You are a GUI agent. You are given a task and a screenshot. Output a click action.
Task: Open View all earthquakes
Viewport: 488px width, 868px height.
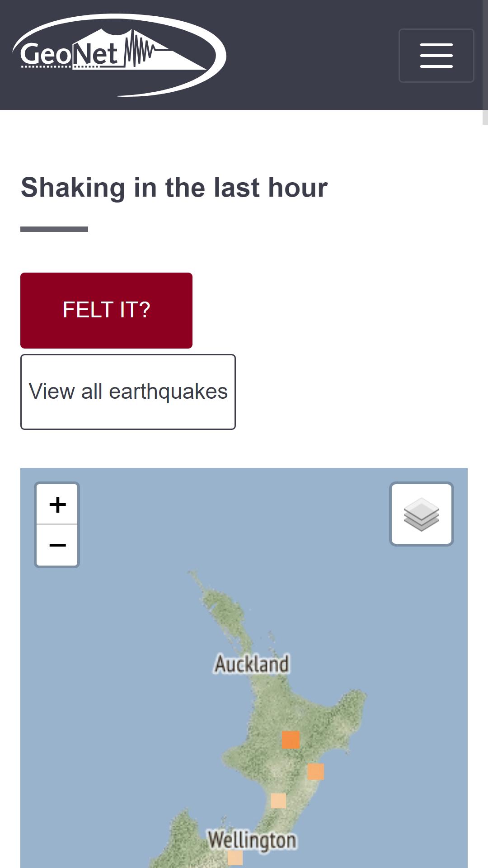click(128, 392)
